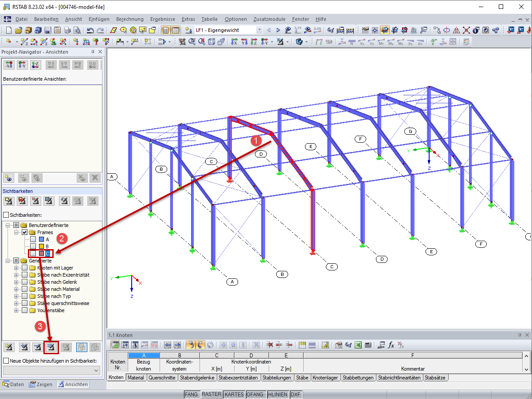Check Stäbe nach Material checkbox
Image resolution: width=532 pixels, height=399 pixels.
click(x=25, y=289)
